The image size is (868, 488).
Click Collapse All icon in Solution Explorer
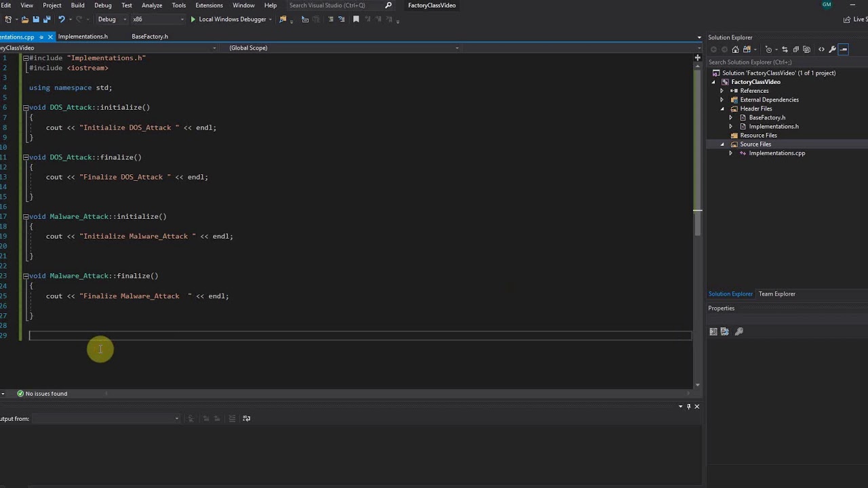[796, 49]
